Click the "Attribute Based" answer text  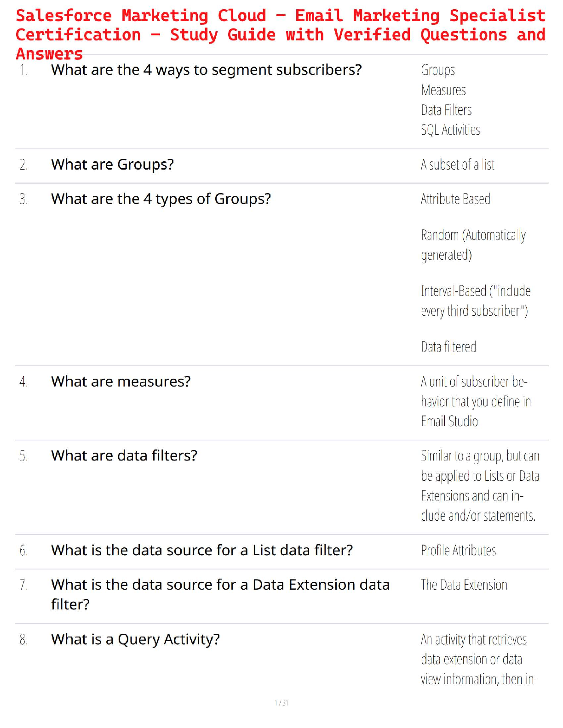455,199
